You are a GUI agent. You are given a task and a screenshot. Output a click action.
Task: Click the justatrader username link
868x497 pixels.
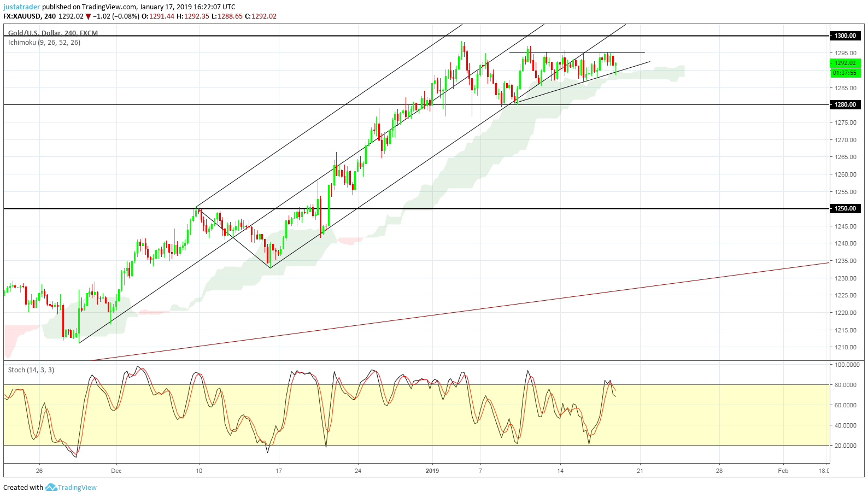click(x=22, y=7)
